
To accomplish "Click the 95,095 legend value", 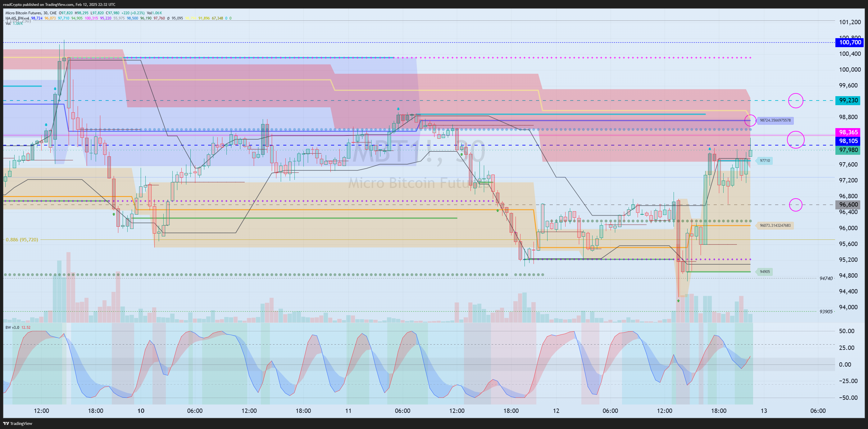I will coord(177,18).
